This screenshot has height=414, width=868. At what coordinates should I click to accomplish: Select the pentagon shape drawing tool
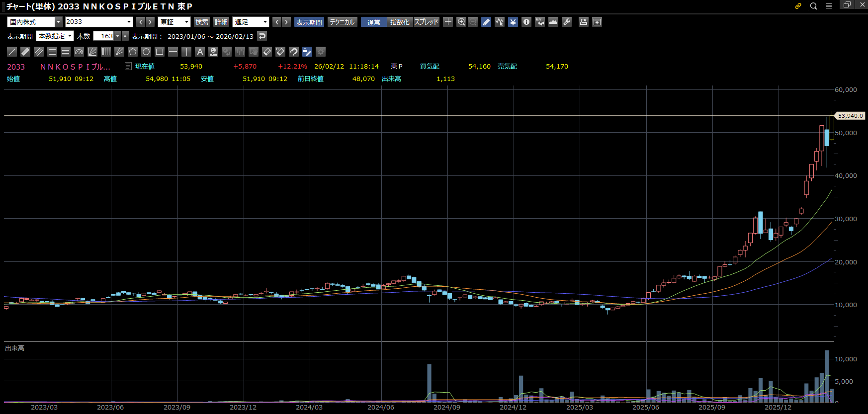[x=133, y=52]
